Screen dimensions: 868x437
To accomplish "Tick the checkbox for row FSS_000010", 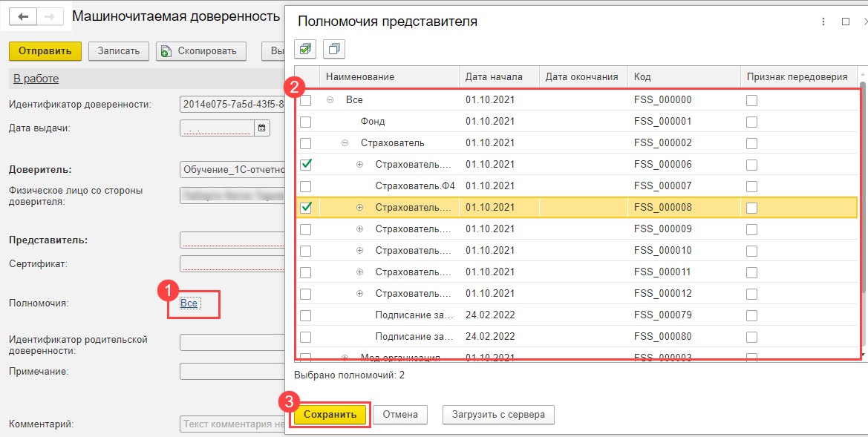I will point(306,251).
